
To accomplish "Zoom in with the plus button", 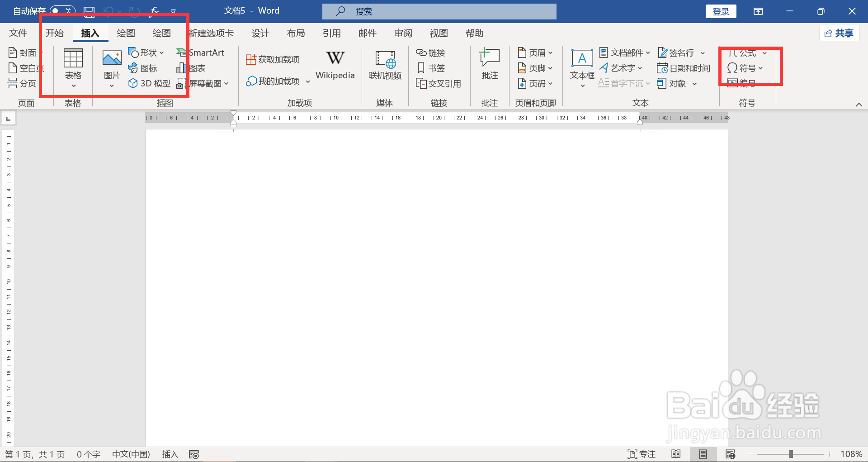I will tap(830, 454).
